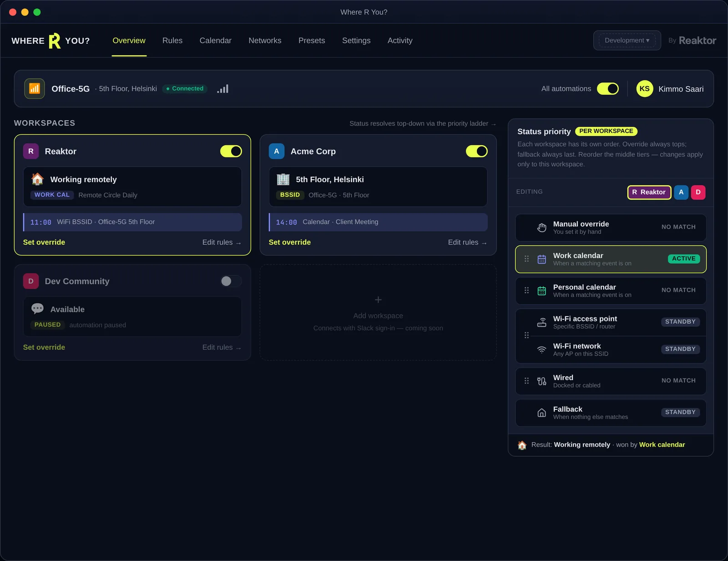Image resolution: width=728 pixels, height=561 pixels.
Task: Click Set override in Dev Community card
Action: (x=44, y=347)
